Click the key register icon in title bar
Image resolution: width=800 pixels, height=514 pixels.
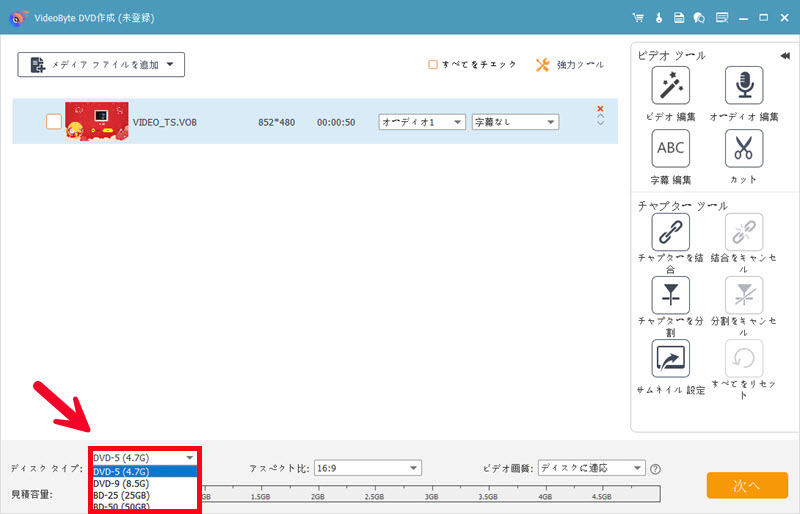tap(659, 18)
